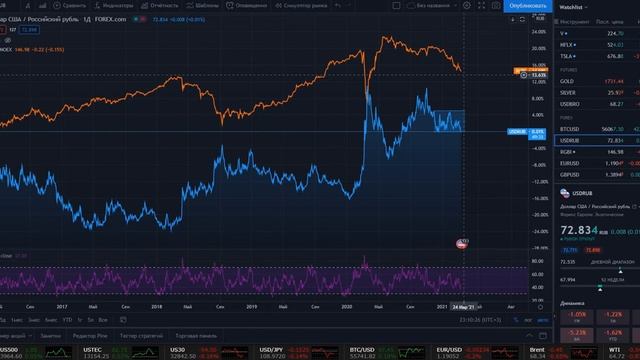
Task: Open the go-to-date calendar icon
Action: click(123, 320)
